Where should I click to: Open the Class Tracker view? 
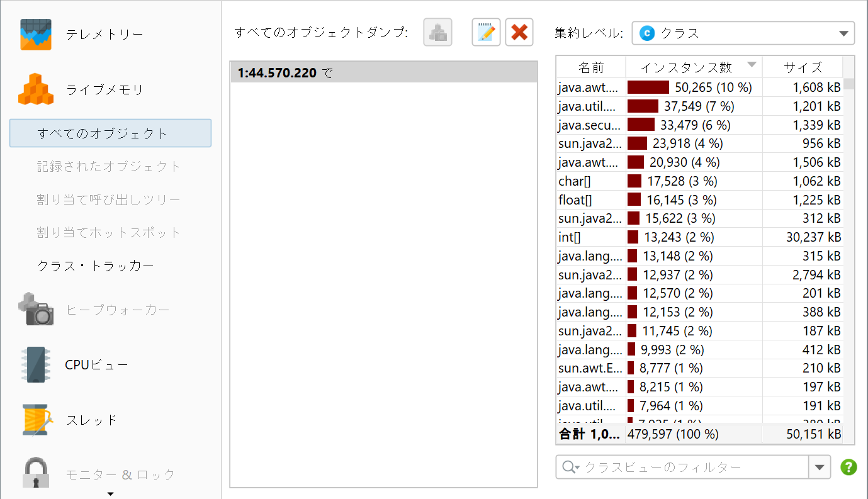tap(96, 266)
